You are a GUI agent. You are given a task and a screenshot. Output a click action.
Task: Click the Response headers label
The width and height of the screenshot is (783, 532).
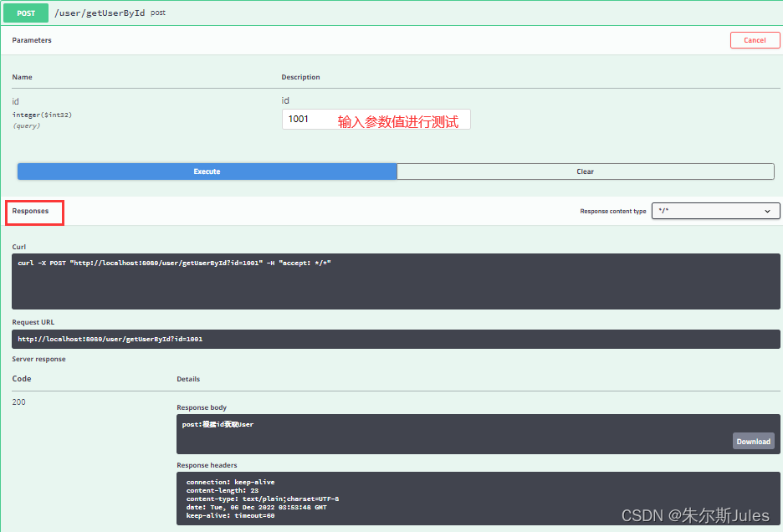click(207, 465)
